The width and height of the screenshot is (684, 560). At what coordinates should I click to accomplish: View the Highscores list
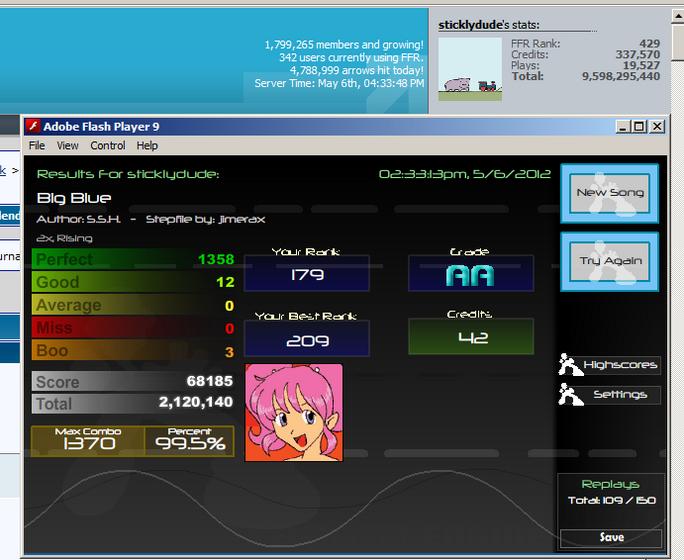pos(620,365)
